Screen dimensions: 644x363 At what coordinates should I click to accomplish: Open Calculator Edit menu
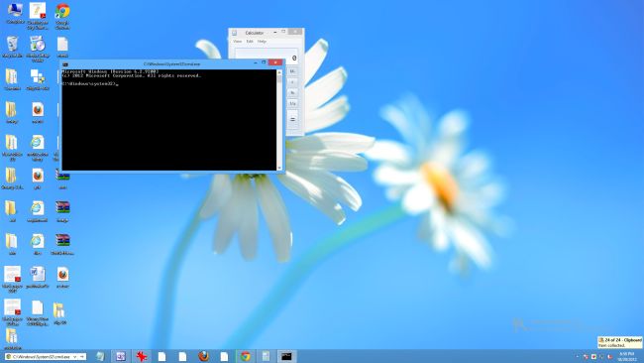pos(250,42)
